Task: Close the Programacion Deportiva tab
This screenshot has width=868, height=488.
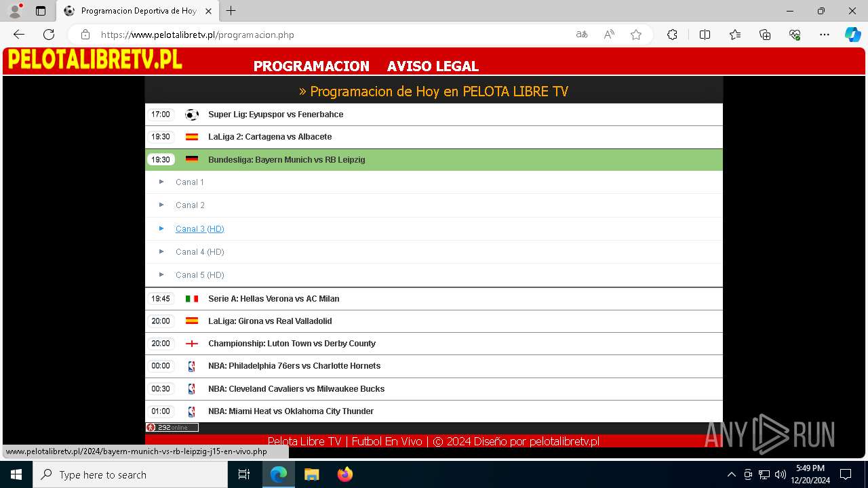Action: point(208,11)
